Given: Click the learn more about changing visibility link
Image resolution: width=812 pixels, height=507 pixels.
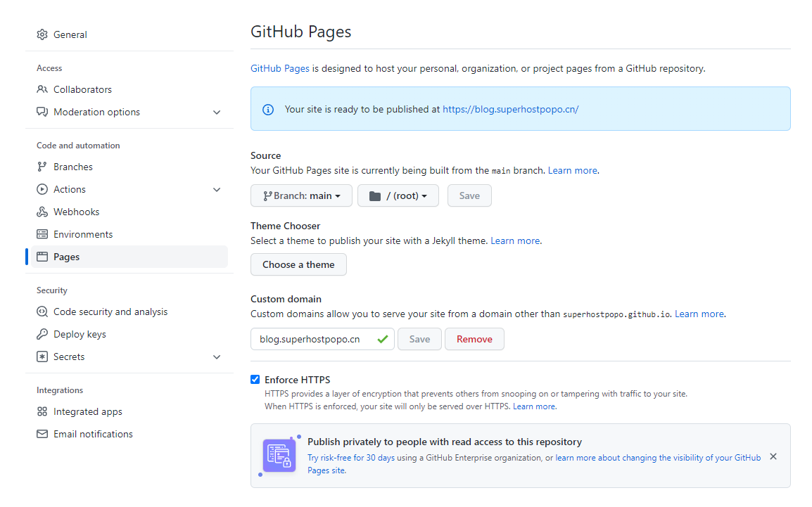Looking at the screenshot, I should coord(534,464).
